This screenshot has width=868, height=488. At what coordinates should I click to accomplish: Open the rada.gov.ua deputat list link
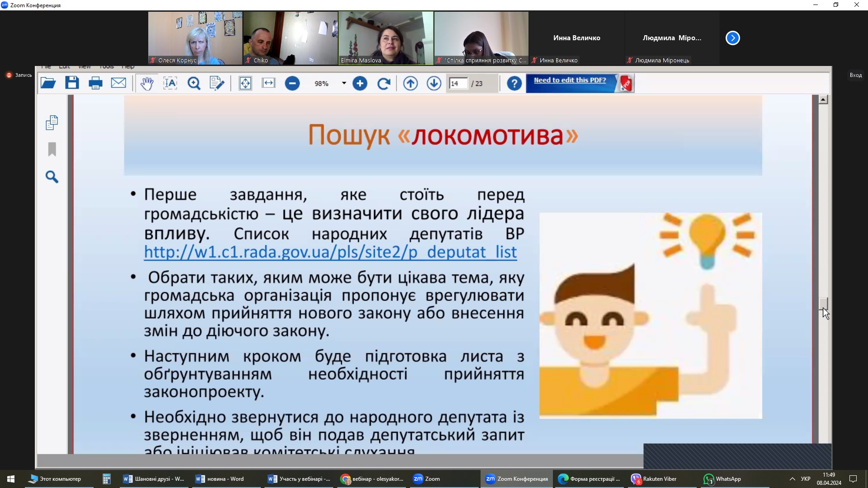330,252
